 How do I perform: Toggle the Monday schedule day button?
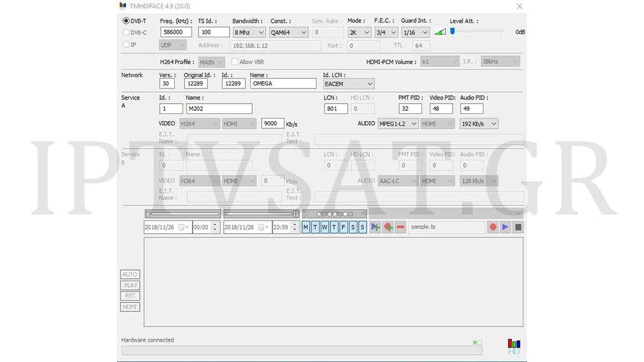(306, 227)
